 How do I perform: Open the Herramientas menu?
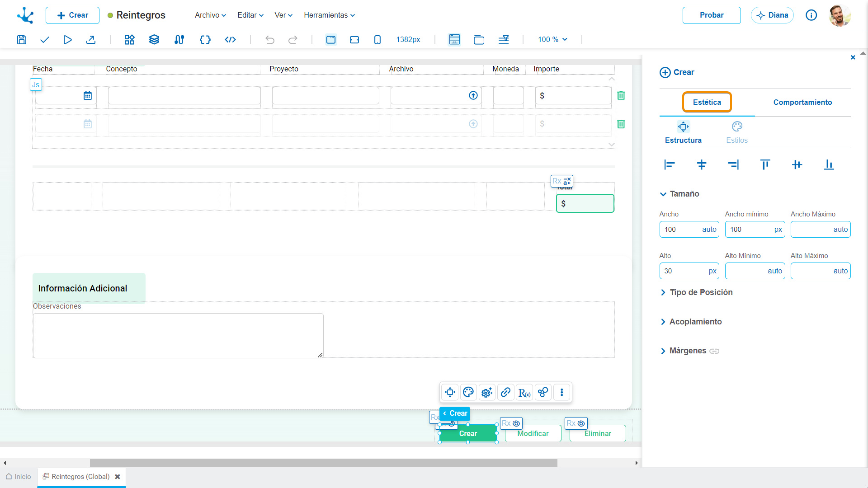click(x=329, y=15)
